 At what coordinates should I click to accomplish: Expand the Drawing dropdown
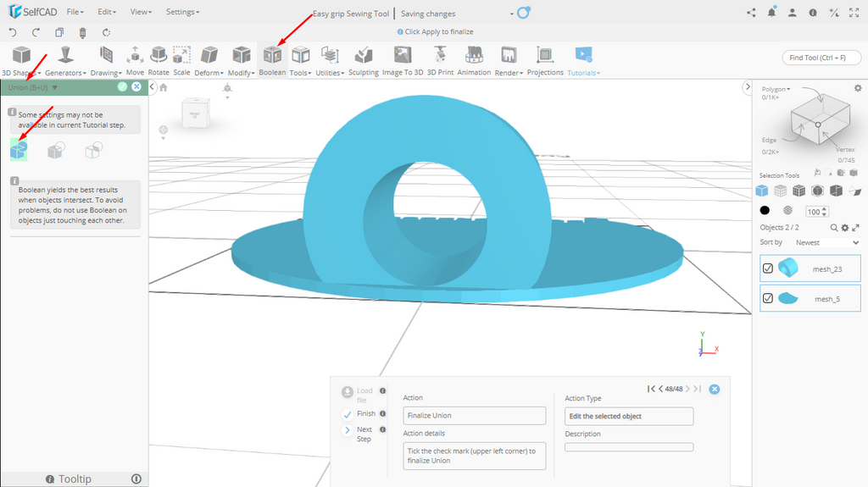point(106,61)
